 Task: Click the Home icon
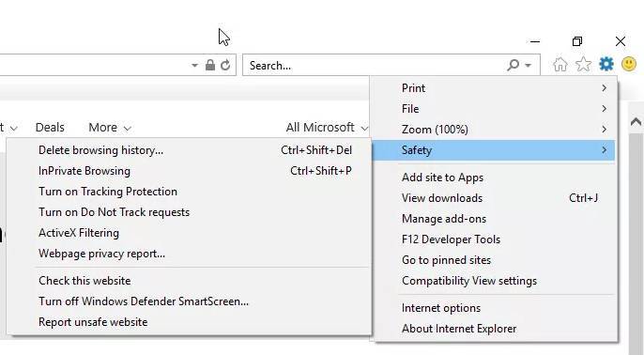[560, 65]
